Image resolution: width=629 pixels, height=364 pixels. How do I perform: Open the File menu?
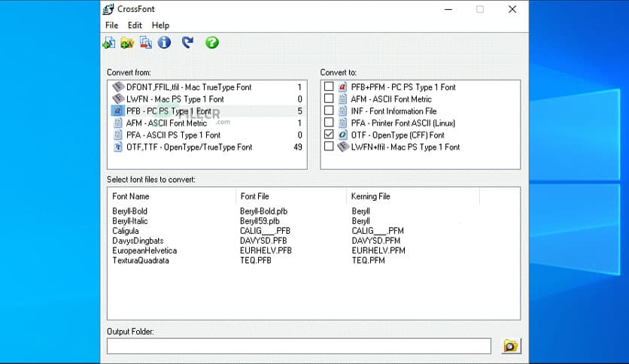pyautogui.click(x=111, y=26)
